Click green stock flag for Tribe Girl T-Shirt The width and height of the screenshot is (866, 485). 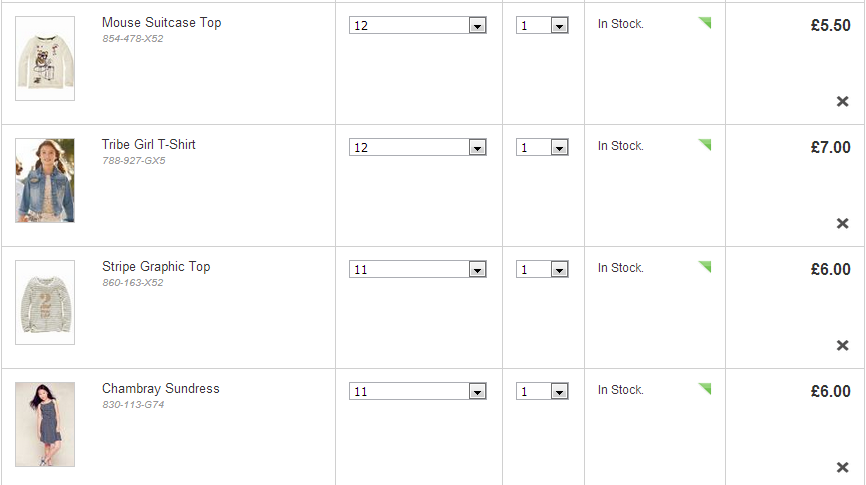point(705,145)
